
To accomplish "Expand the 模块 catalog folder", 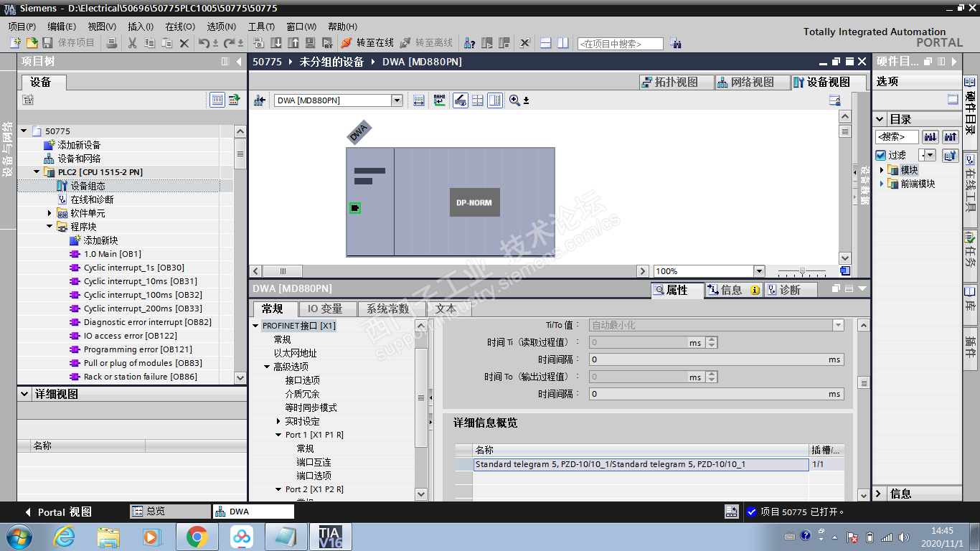I will pyautogui.click(x=882, y=170).
